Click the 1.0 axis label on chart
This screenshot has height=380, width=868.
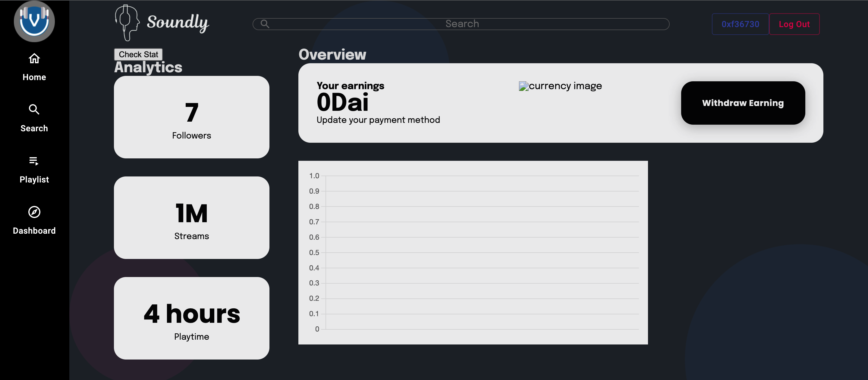point(314,176)
